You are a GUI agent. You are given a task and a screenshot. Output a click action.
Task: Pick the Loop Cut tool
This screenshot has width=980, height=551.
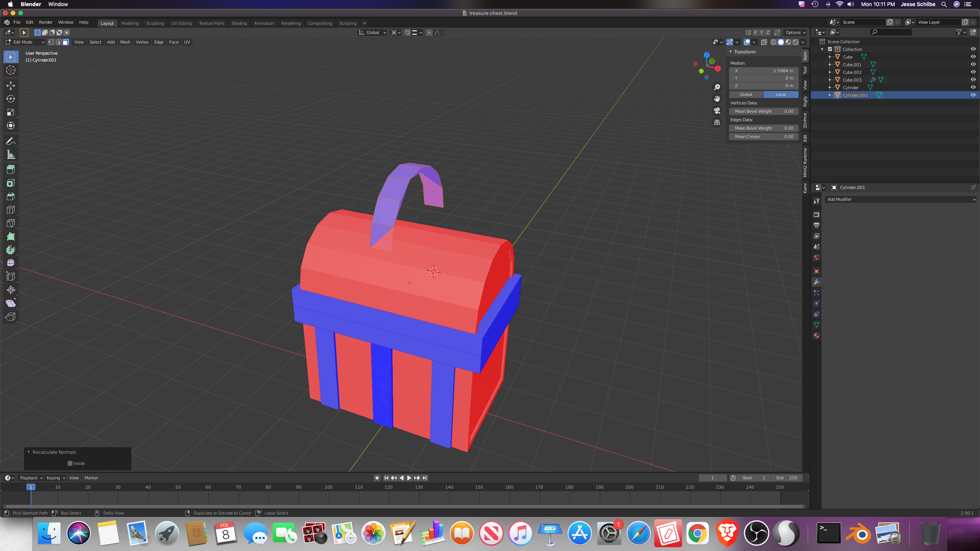11,210
